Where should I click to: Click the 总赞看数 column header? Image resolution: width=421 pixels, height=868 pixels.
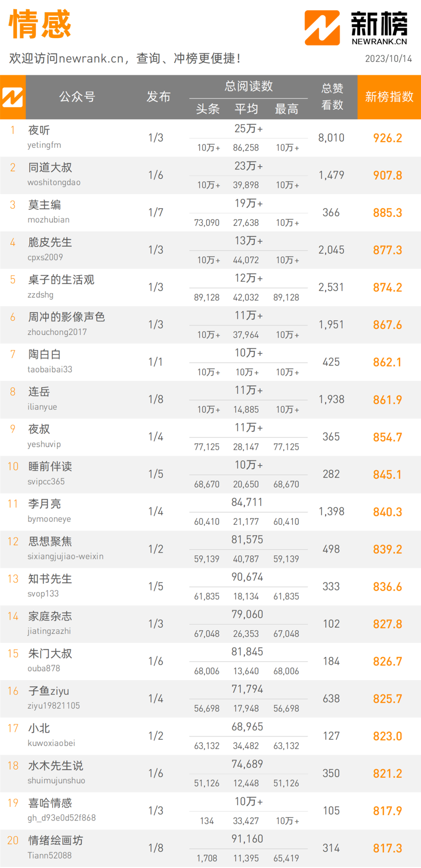coord(332,97)
